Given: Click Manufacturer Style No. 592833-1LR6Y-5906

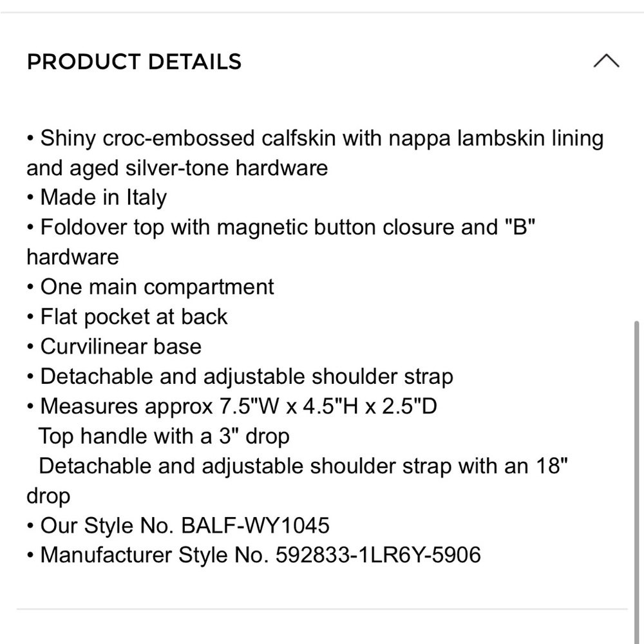Looking at the screenshot, I should [254, 555].
